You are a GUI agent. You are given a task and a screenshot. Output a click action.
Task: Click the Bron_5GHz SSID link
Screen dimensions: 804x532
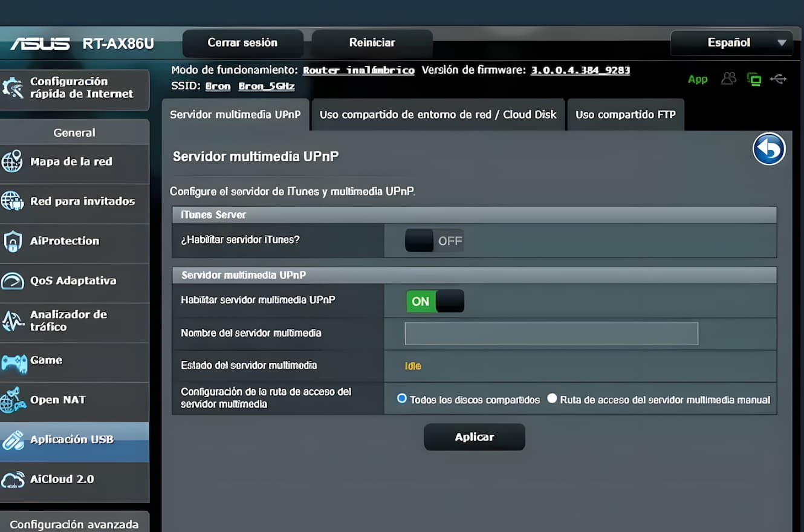click(x=267, y=86)
